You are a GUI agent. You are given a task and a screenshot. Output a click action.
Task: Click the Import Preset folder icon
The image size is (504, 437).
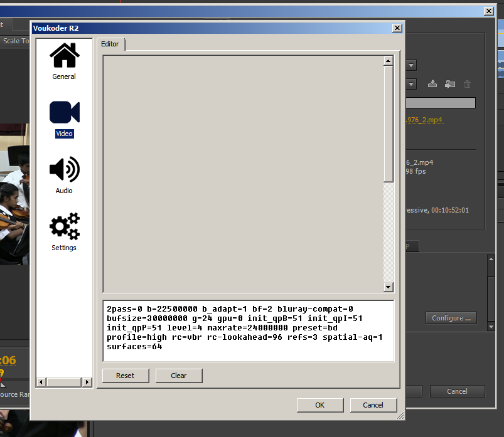449,84
